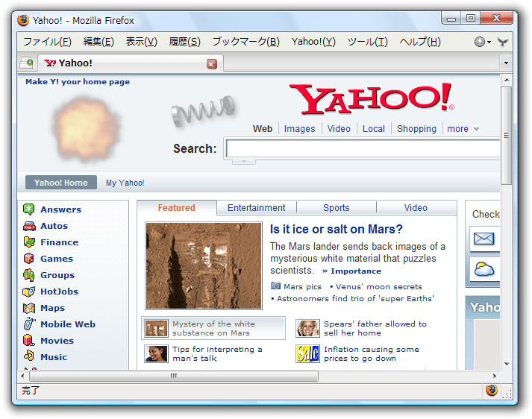Click the camera icon beside Mars pics
The image size is (532, 419).
coord(275,286)
